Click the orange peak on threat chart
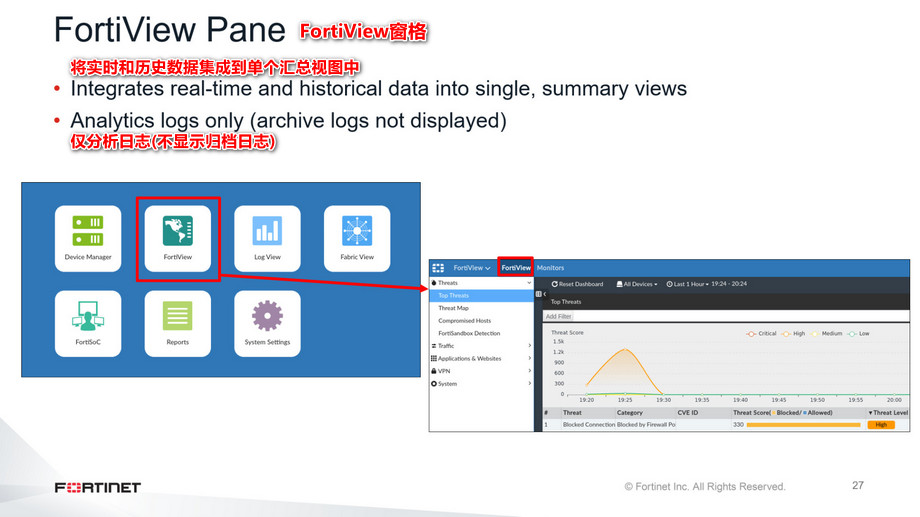Image resolution: width=920 pixels, height=517 pixels. [x=625, y=350]
